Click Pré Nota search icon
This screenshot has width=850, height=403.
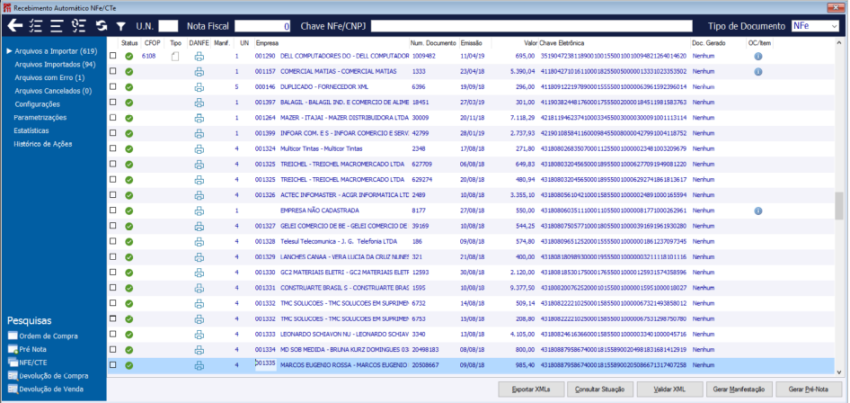click(12, 349)
